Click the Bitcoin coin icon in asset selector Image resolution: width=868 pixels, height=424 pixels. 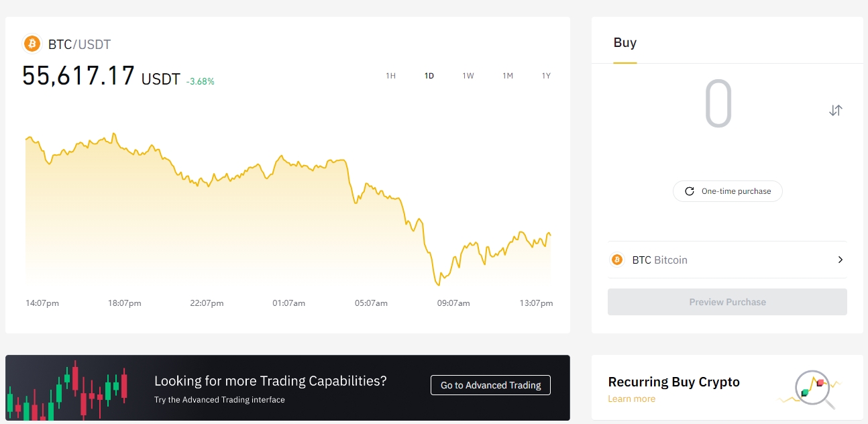point(616,260)
